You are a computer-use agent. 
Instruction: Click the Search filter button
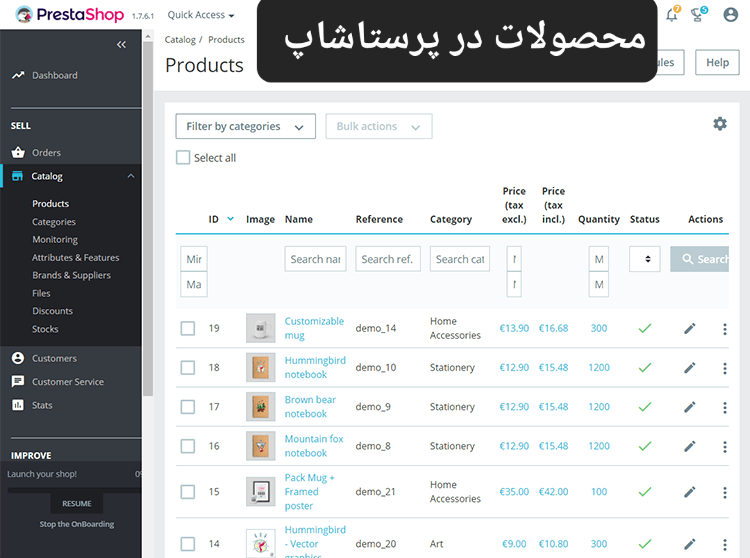[x=699, y=259]
